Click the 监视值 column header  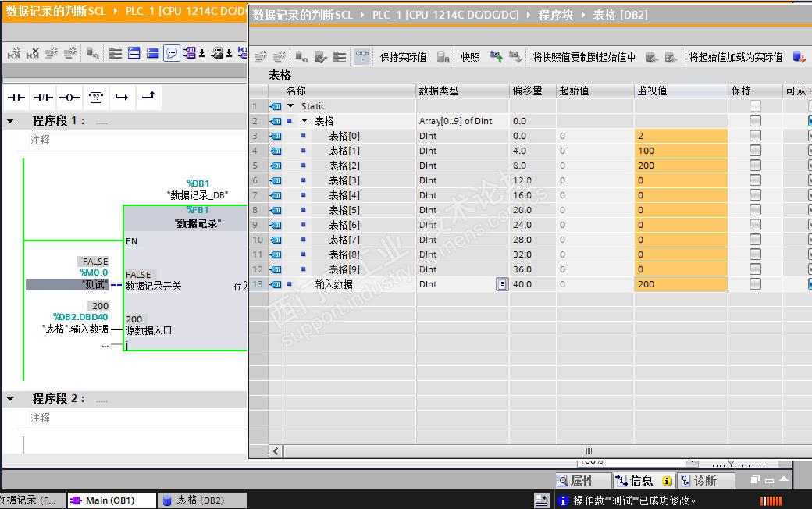click(681, 91)
